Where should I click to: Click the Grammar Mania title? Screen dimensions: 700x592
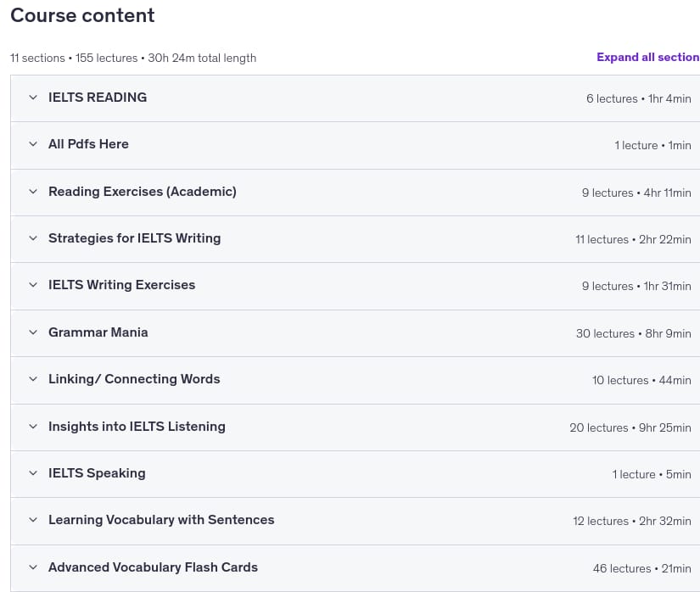pyautogui.click(x=98, y=332)
